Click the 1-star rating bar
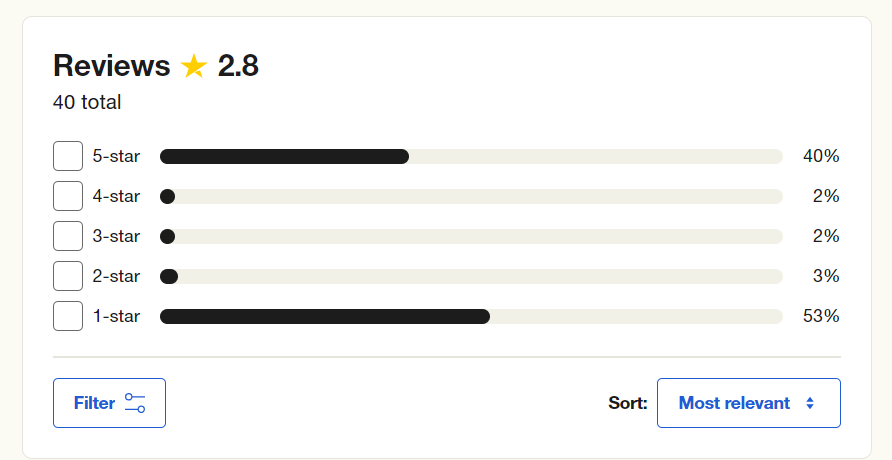The height and width of the screenshot is (460, 892). click(471, 316)
